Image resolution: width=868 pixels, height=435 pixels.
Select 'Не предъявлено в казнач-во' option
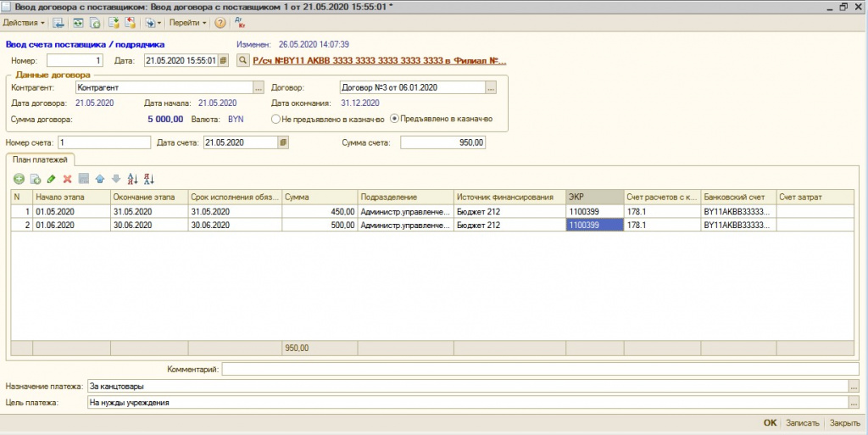276,120
